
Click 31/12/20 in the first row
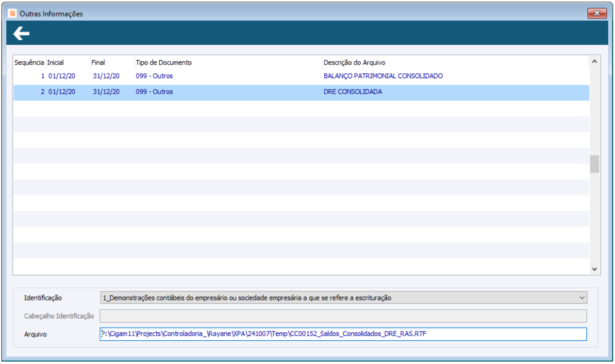[x=106, y=76]
